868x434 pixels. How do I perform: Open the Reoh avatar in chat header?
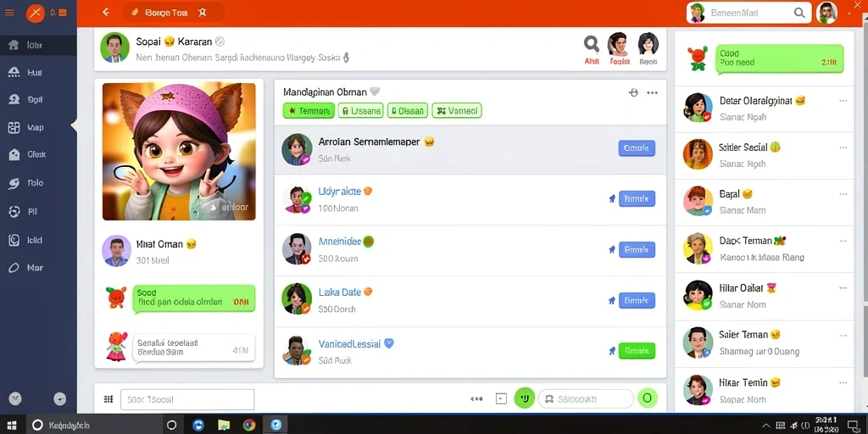click(x=648, y=44)
